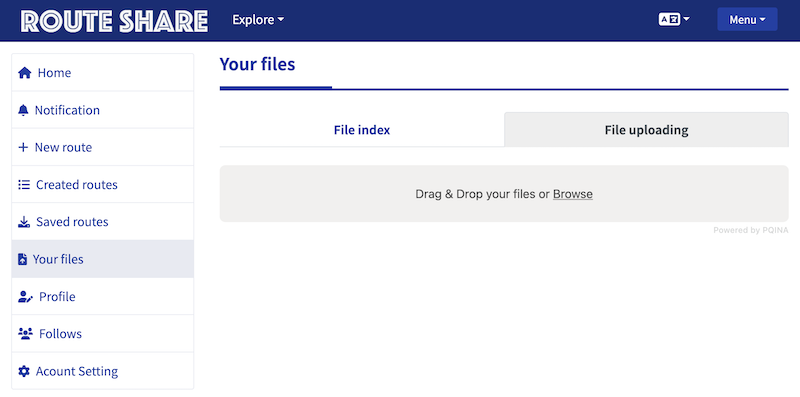Click the people icon beside Follows
This screenshot has height=397, width=800.
26,334
